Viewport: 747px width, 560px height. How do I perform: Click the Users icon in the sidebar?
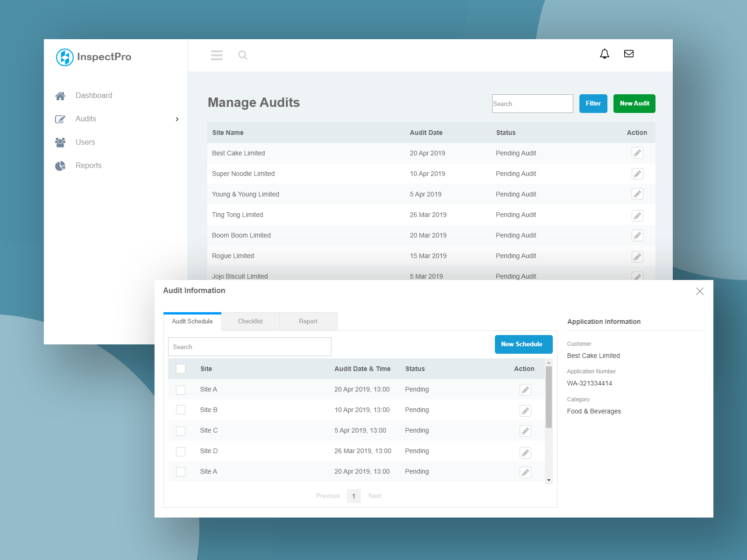tap(60, 142)
